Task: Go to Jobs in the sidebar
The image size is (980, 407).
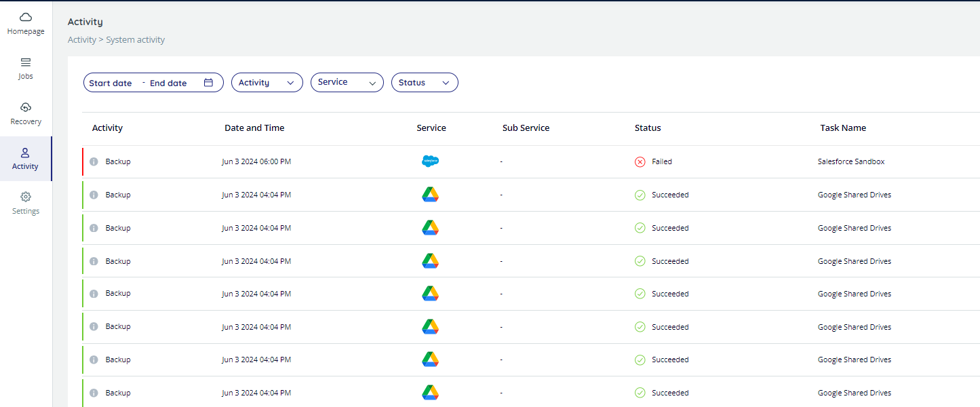Action: (26, 68)
